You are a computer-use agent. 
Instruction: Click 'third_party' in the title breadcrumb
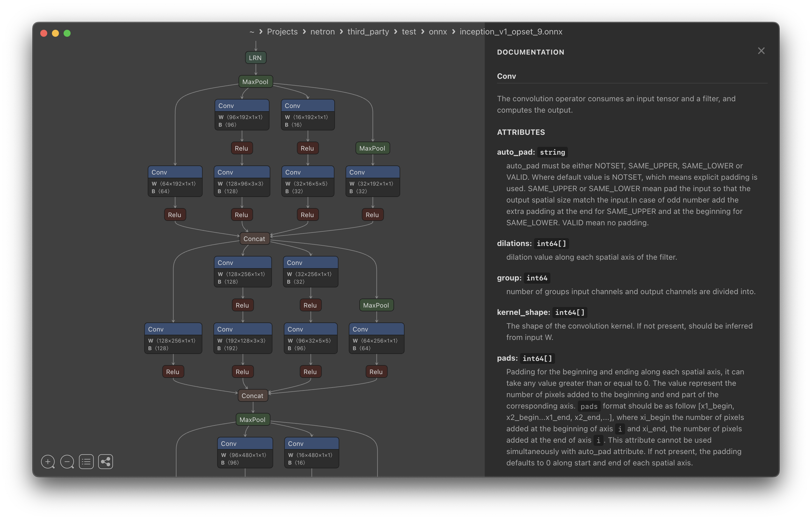pos(368,32)
